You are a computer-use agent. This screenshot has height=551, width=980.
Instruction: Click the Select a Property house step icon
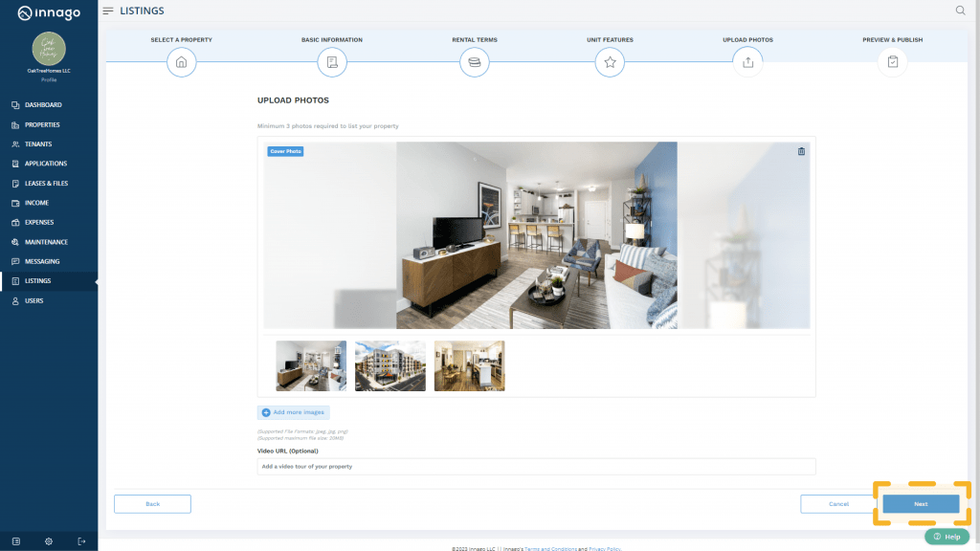(181, 62)
